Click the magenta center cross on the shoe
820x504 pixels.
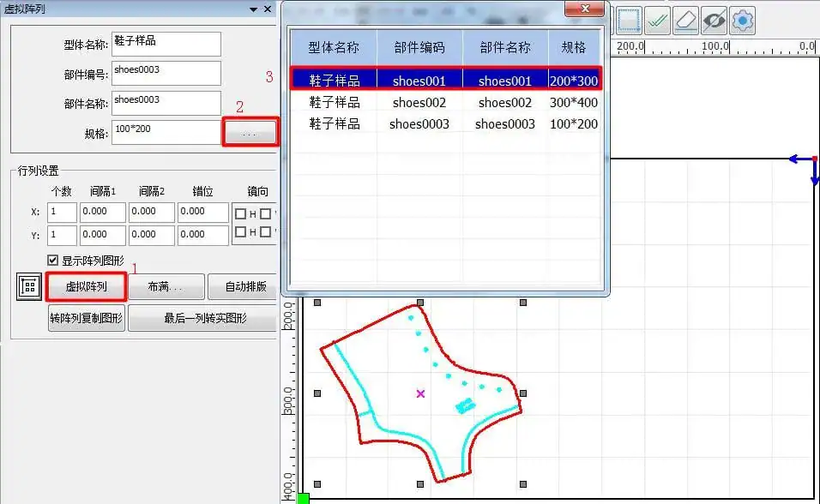point(420,393)
